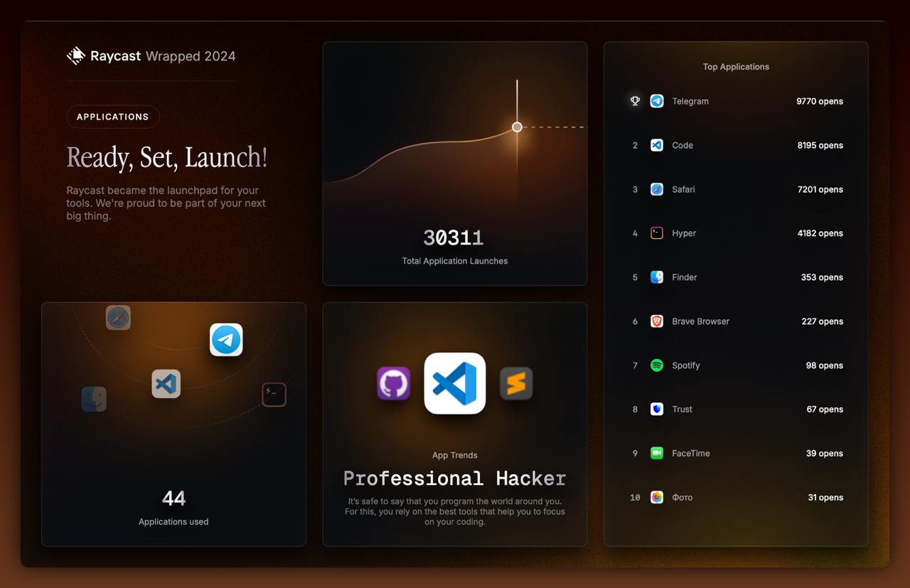
Task: Click the Spotify icon in the ranking
Action: pos(657,365)
